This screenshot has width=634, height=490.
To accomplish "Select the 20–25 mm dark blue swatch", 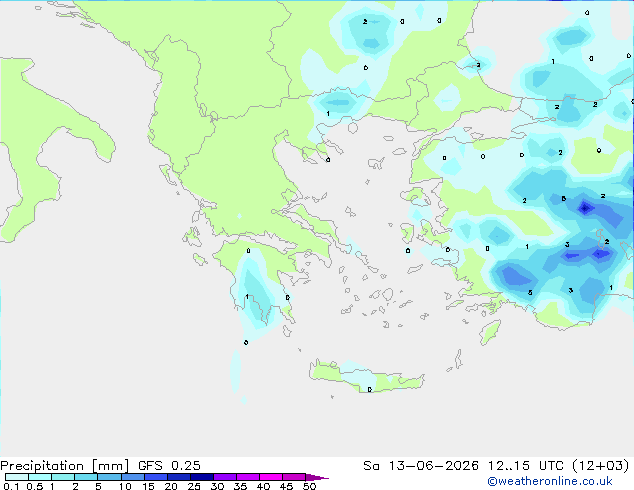I will coord(178,477).
